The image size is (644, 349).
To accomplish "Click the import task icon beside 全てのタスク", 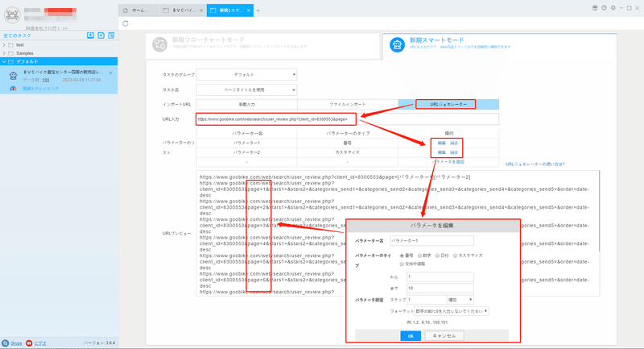I will coord(90,35).
